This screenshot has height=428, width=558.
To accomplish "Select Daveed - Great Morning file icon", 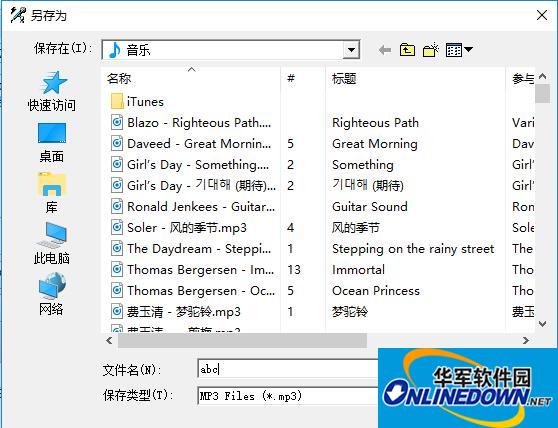I will click(117, 144).
